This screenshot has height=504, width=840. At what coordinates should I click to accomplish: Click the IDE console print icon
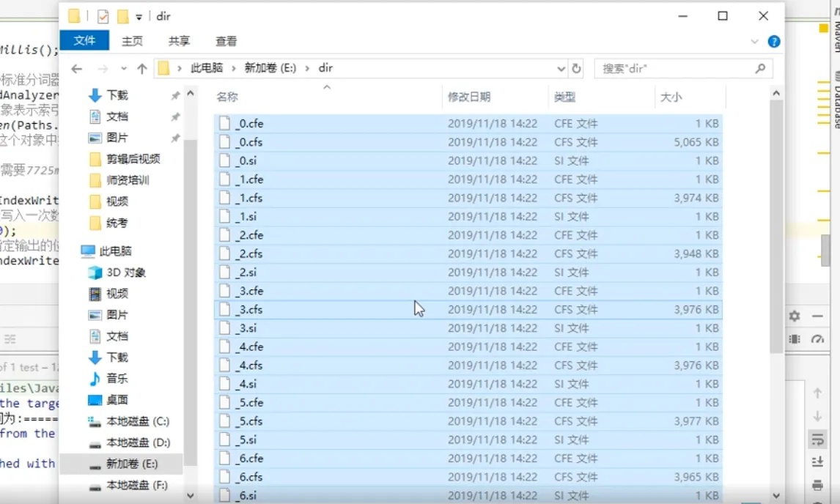[817, 485]
